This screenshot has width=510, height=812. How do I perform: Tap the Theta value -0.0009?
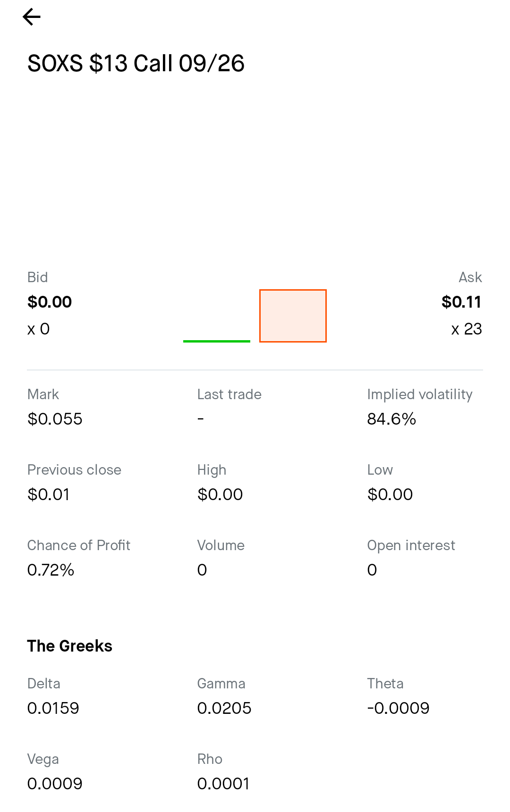tap(398, 708)
